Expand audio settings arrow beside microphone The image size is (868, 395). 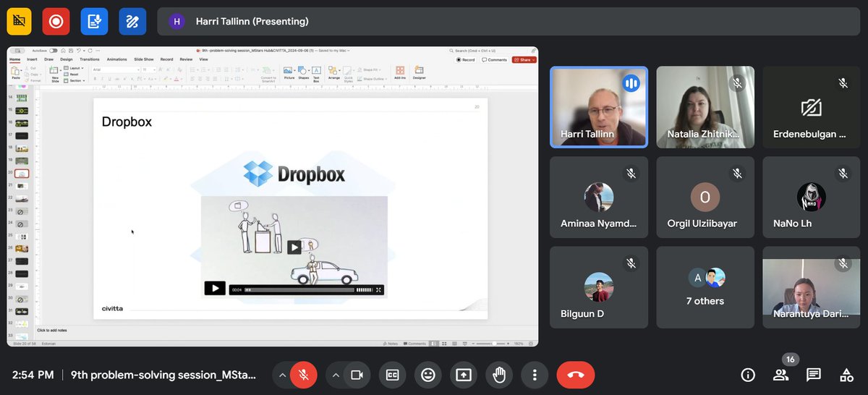tap(281, 375)
